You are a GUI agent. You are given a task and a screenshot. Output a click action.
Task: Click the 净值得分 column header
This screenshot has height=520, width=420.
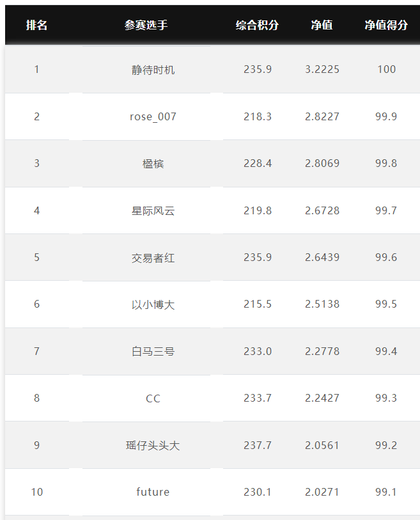[x=386, y=25]
